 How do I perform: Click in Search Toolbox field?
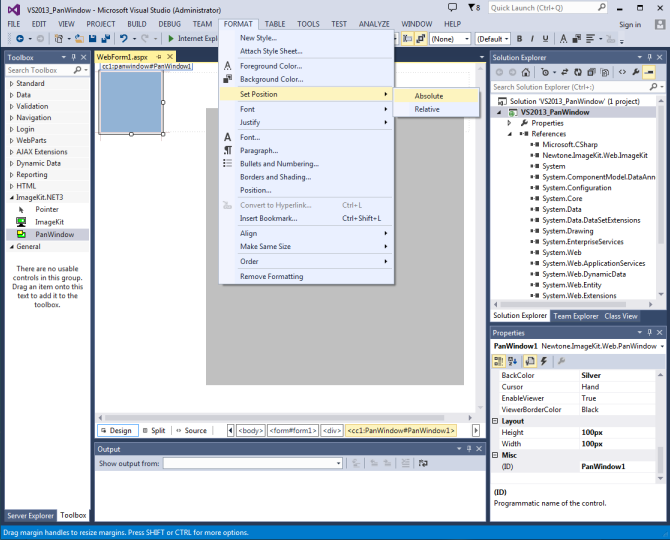click(39, 70)
